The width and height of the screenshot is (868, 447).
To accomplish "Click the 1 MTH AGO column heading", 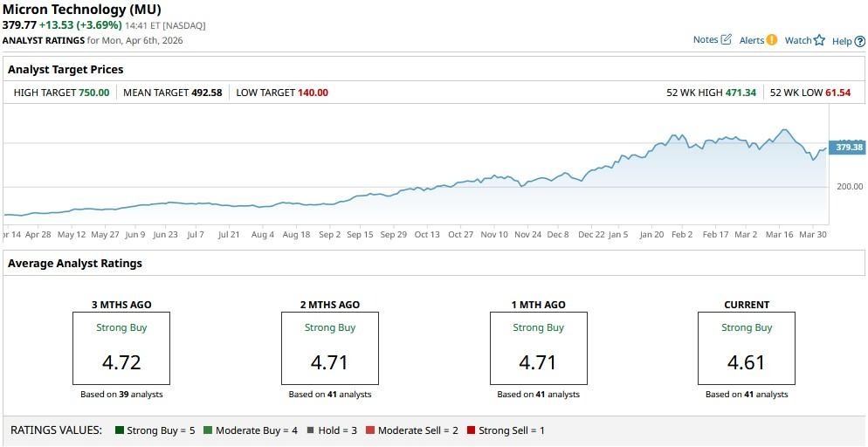I will 539,305.
